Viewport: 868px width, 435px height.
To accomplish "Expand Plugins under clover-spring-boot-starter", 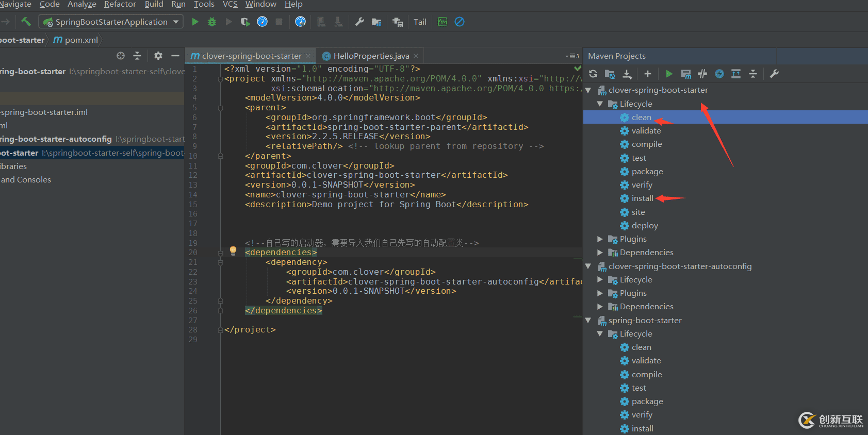I will (600, 239).
